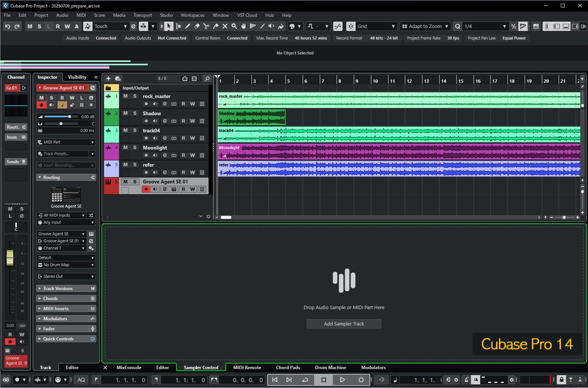
Task: Select the Range Selection tool
Action: [178, 26]
